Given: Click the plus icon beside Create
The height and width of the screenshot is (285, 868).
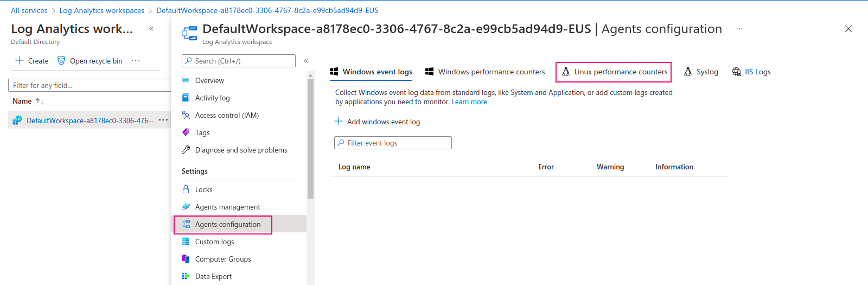Looking at the screenshot, I should click(x=20, y=60).
